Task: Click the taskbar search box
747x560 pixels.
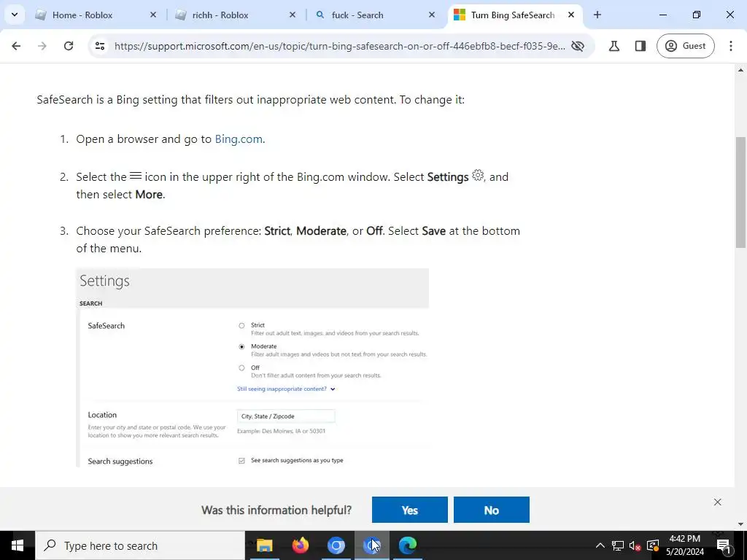Action: pos(140,545)
